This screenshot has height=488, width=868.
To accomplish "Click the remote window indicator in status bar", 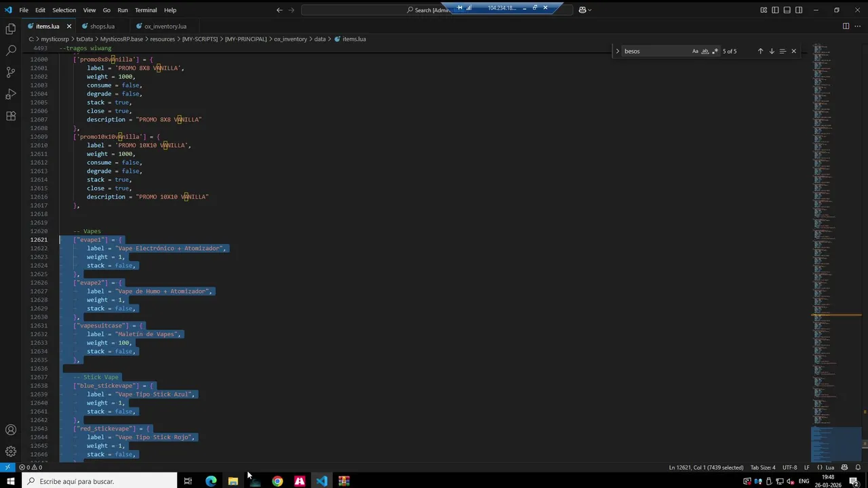I will (x=7, y=468).
